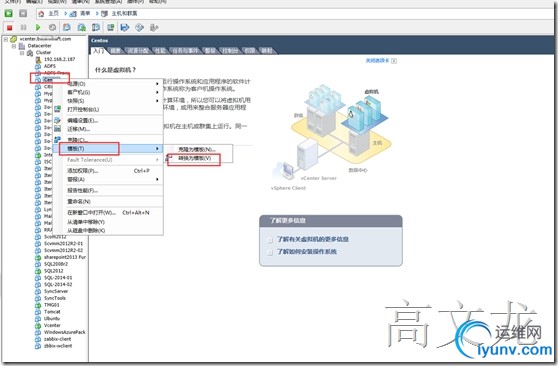Click the 关闭选项卡 link text
The image size is (558, 366).
pyautogui.click(x=377, y=61)
